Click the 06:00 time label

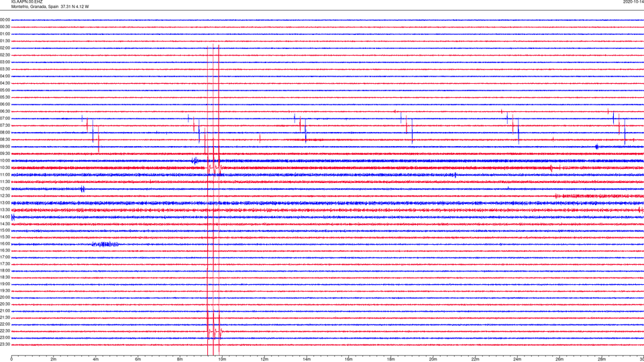click(x=5, y=105)
